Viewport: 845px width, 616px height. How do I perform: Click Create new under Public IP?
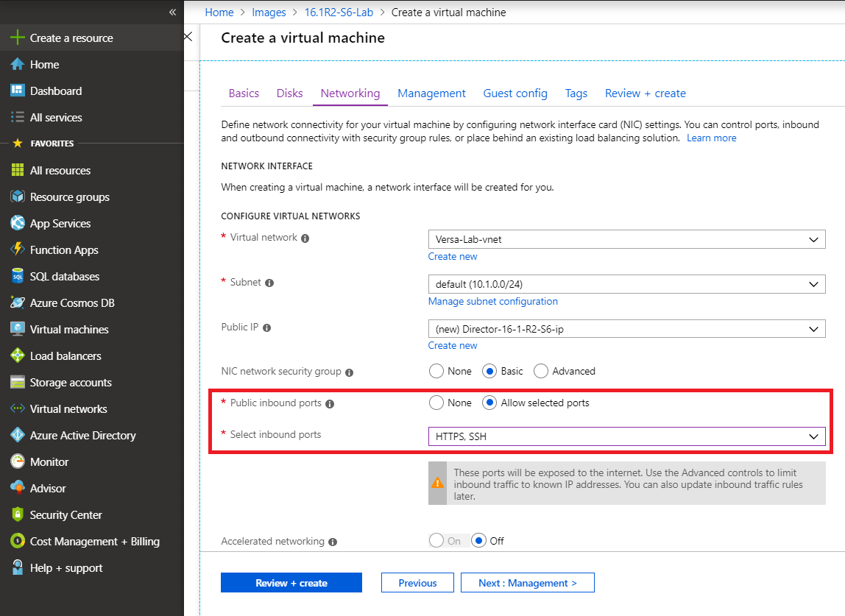(x=453, y=345)
